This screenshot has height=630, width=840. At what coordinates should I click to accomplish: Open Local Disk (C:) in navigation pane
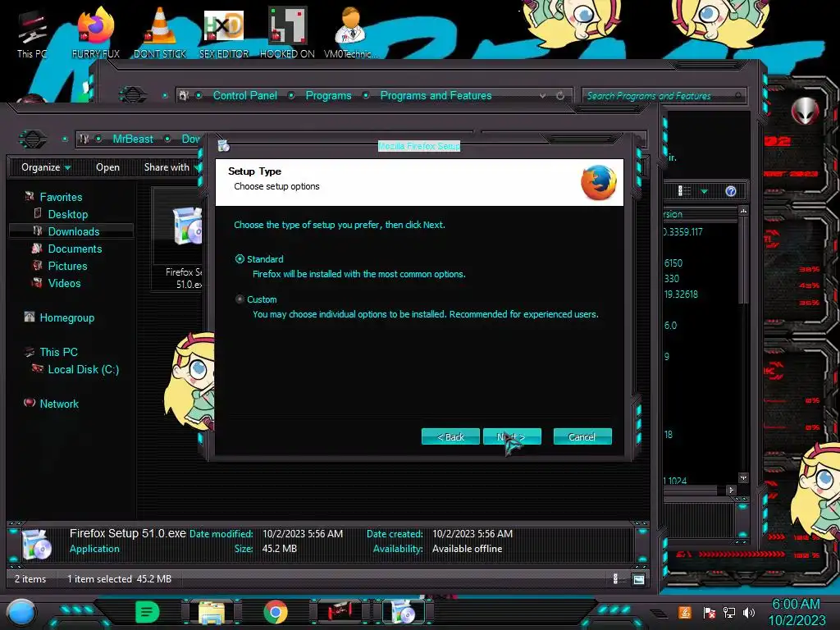[83, 369]
